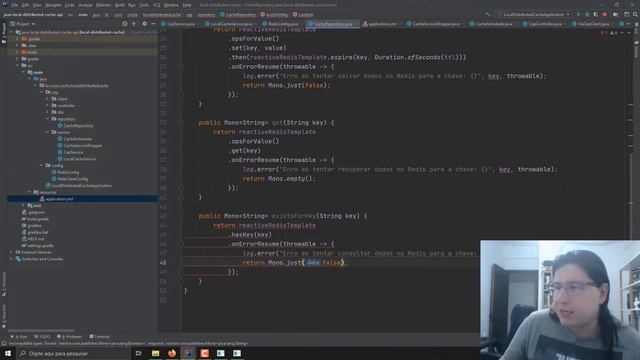Expand External Libraries node

click(x=11, y=252)
